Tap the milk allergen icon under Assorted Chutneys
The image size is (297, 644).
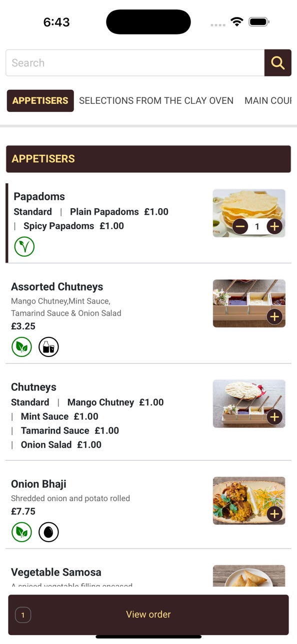pos(48,347)
